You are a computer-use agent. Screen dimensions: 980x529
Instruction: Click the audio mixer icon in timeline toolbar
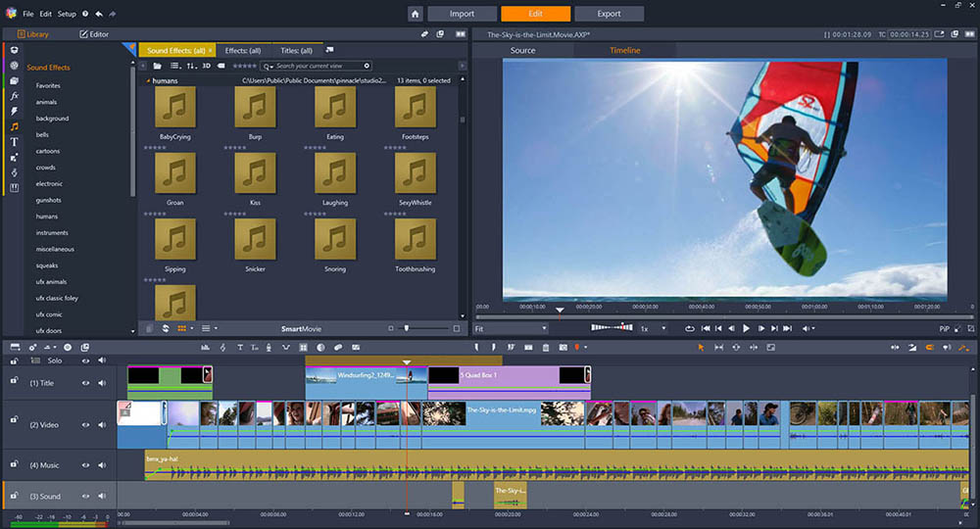click(x=206, y=348)
